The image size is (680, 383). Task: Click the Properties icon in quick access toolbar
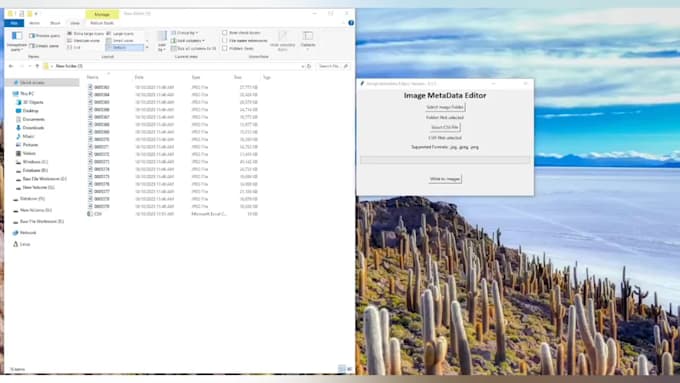click(21, 13)
